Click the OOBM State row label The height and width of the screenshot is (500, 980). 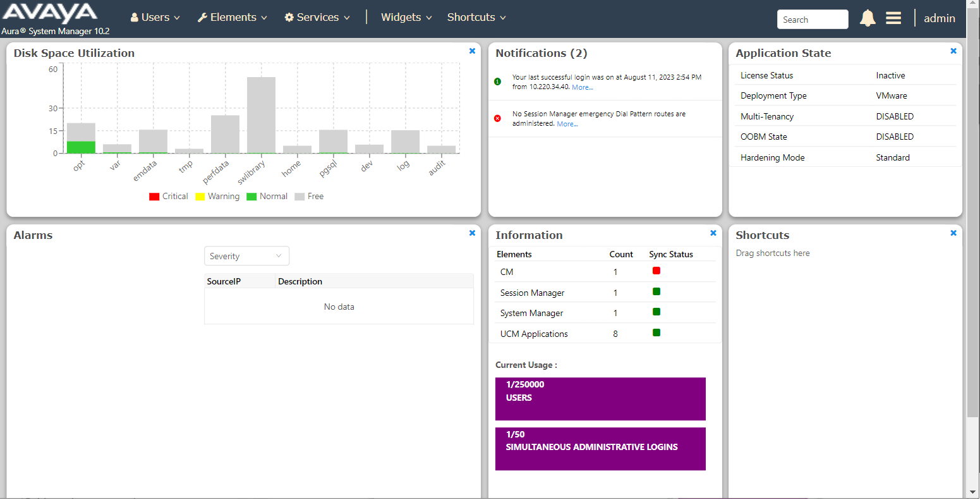(764, 137)
